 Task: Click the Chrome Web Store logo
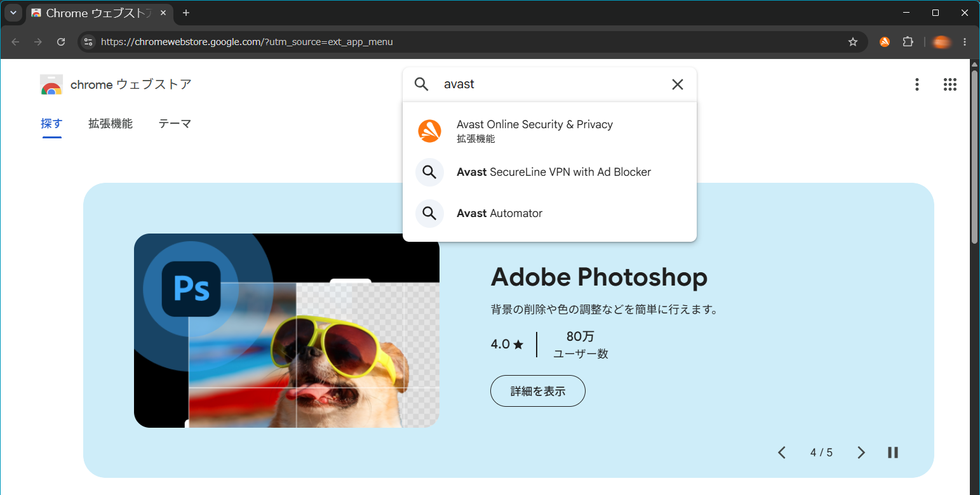coord(51,84)
